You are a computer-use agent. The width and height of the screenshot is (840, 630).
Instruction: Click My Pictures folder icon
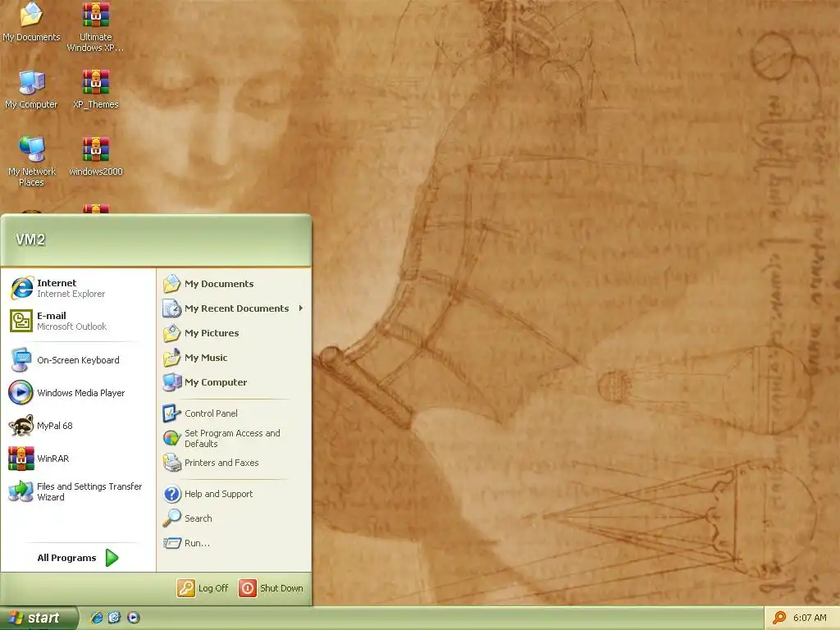(x=172, y=333)
